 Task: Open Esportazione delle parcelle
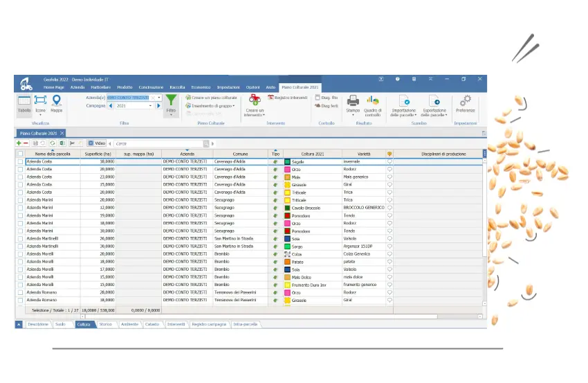pos(434,105)
